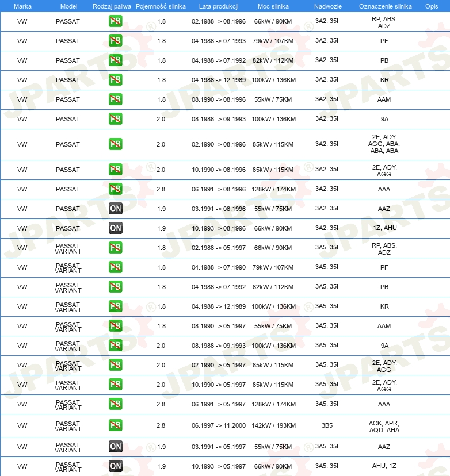Click the petrol icon in the 3A2 body PB engine row
Screen dimensions: 450x476
coord(116,60)
